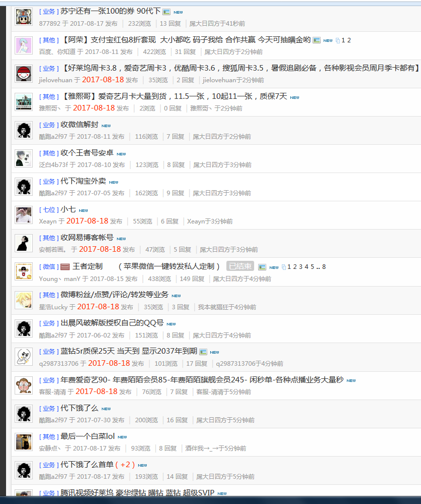
Task: Open the thread 代下淘宝外卖
Action: [x=83, y=181]
